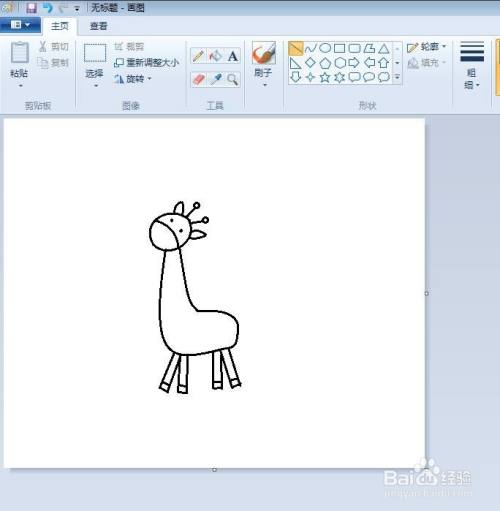Choose the Pentagon shape
Screen dimensions: 500x511
325,63
